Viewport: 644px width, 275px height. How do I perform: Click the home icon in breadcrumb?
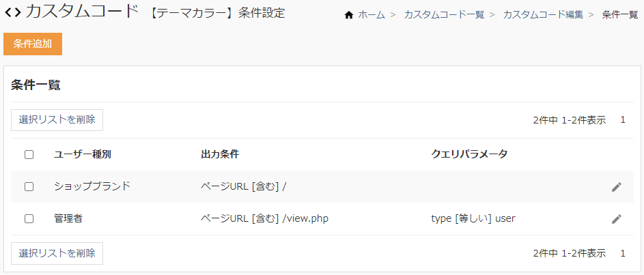click(x=349, y=14)
